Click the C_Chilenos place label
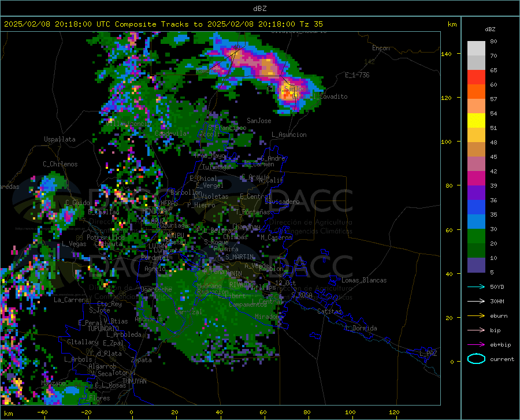 pyautogui.click(x=60, y=164)
